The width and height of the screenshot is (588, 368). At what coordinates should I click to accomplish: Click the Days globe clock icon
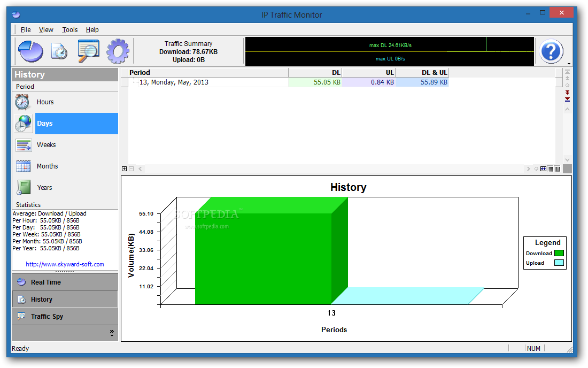click(x=23, y=124)
